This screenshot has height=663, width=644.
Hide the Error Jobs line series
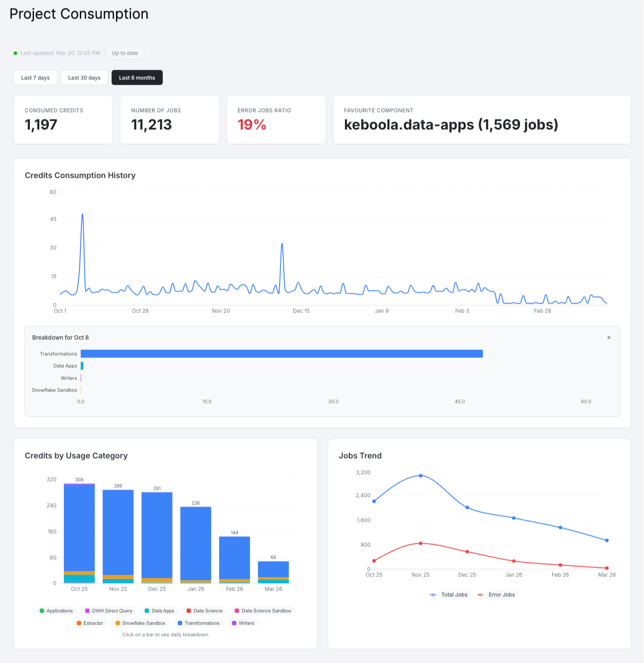(496, 595)
